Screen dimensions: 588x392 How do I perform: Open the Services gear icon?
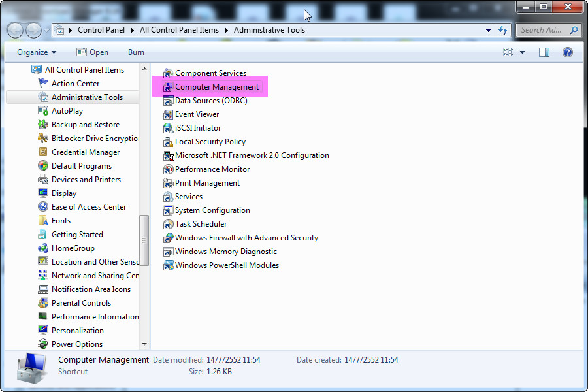tap(168, 197)
